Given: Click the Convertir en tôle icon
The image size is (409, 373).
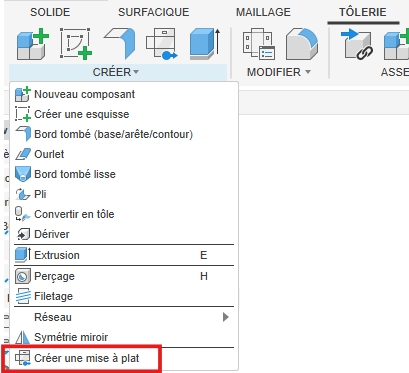Looking at the screenshot, I should [23, 214].
